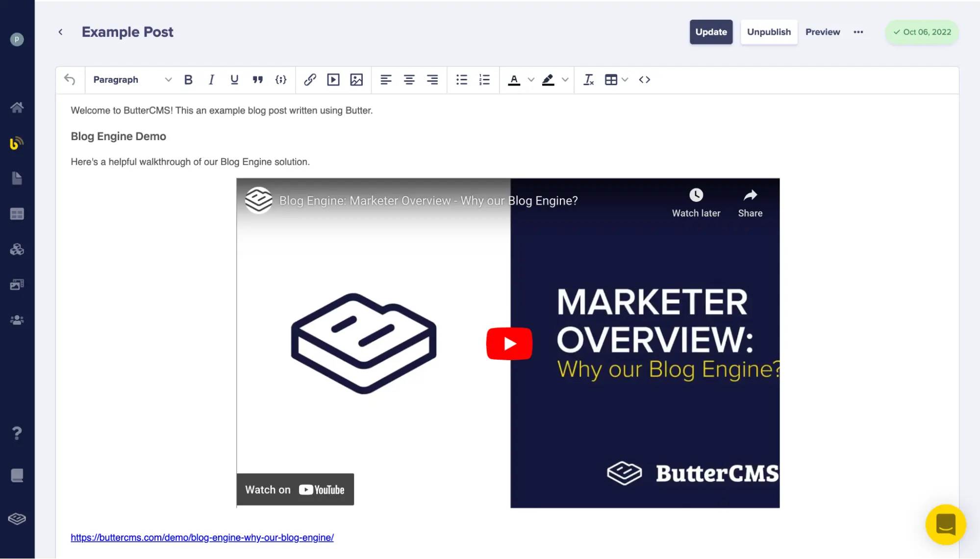Image resolution: width=980 pixels, height=559 pixels.
Task: Open the post Preview
Action: coord(823,32)
